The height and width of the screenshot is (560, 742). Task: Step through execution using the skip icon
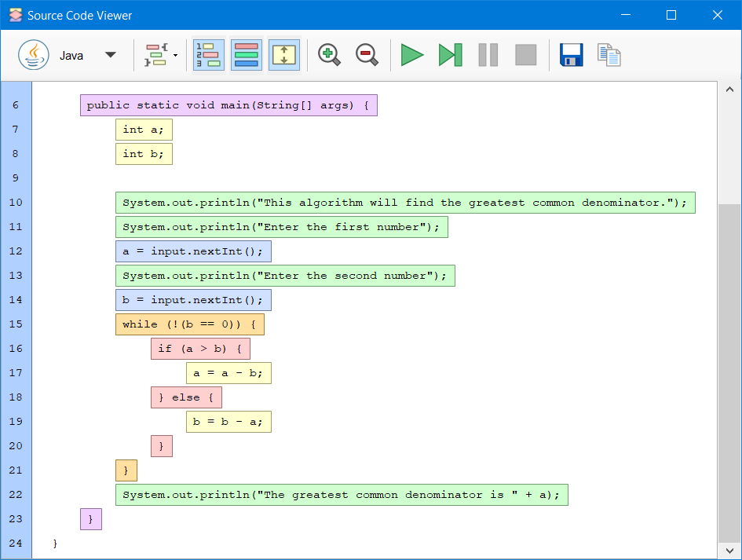[449, 54]
